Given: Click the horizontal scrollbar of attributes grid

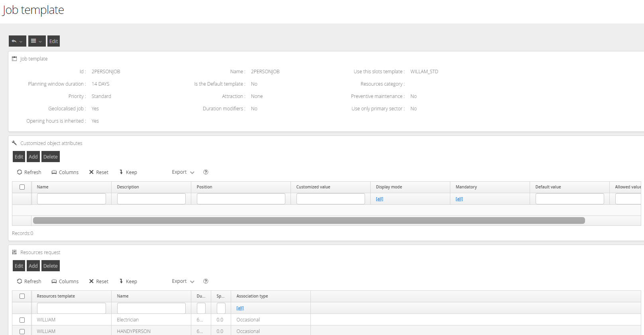Looking at the screenshot, I should [309, 221].
